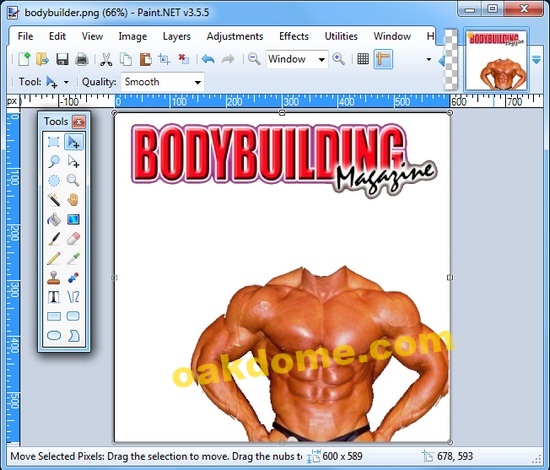550x470 pixels.
Task: Open the Adjustments menu
Action: coord(235,36)
